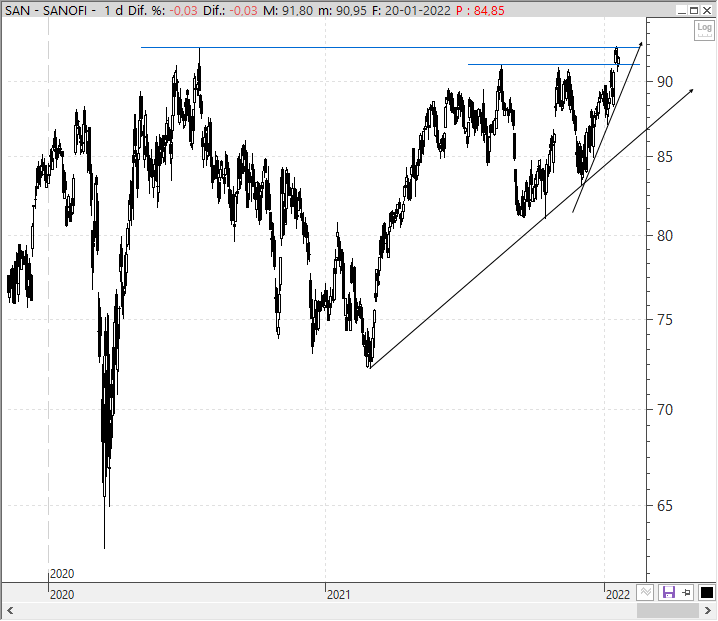Click the '1 d' timeframe text
The image size is (718, 621).
pos(113,10)
